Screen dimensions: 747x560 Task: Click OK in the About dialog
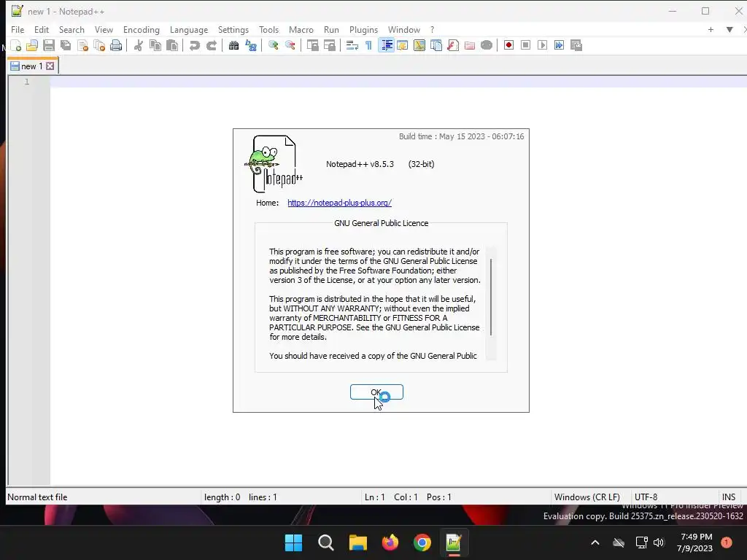pos(376,392)
